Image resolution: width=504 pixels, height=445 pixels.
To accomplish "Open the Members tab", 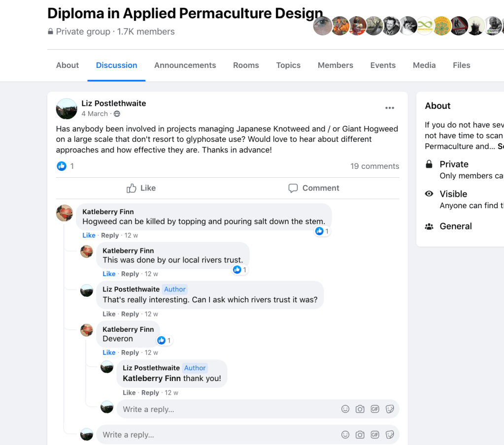I will pos(335,65).
